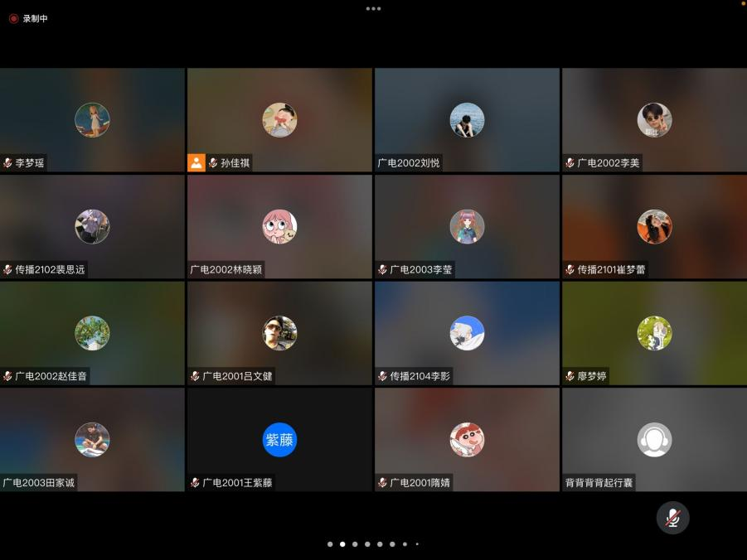The image size is (747, 560).
Task: Click the muted mic icon beside 传播2101崔梦蕾
Action: (x=570, y=270)
